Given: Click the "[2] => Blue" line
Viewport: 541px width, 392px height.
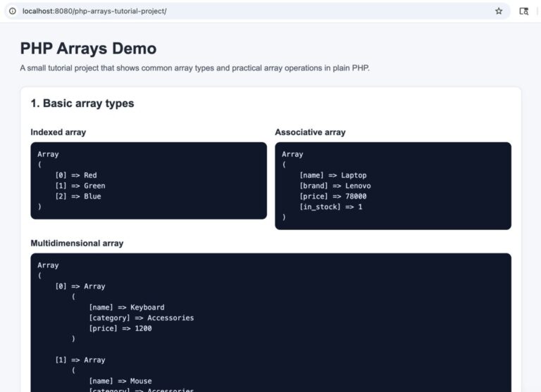Looking at the screenshot, I should pyautogui.click(x=78, y=196).
